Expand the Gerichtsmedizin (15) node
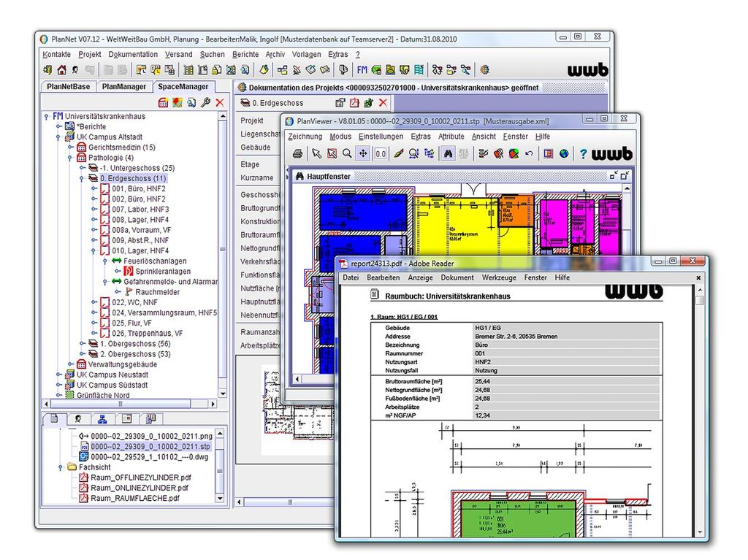The height and width of the screenshot is (560, 748). 70,147
